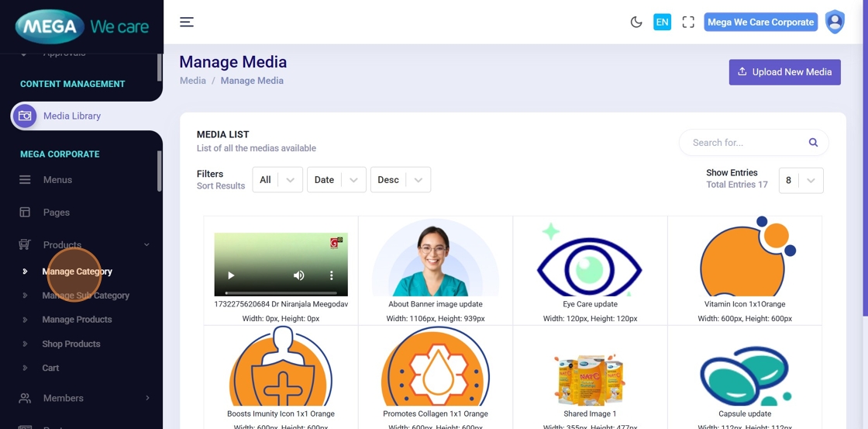Viewport: 868px width, 429px height.
Task: Toggle dark mode with moon icon
Action: [x=636, y=22]
